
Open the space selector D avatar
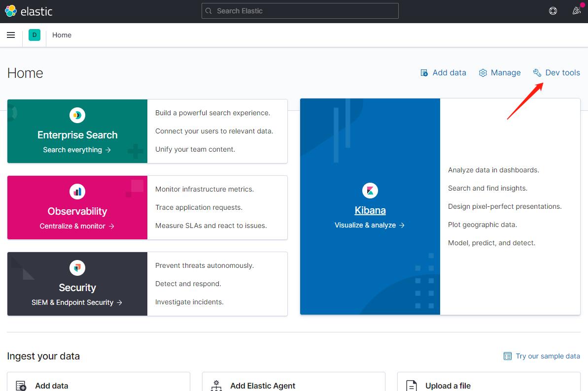[x=35, y=35]
